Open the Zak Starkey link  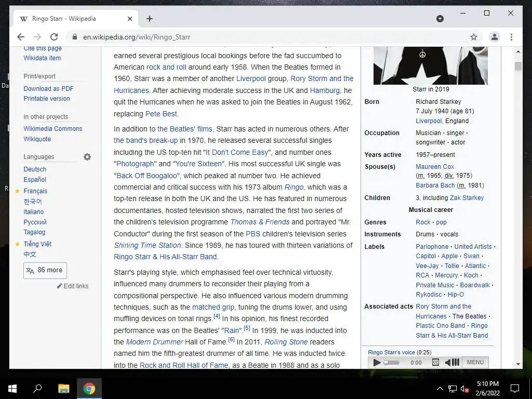click(467, 198)
